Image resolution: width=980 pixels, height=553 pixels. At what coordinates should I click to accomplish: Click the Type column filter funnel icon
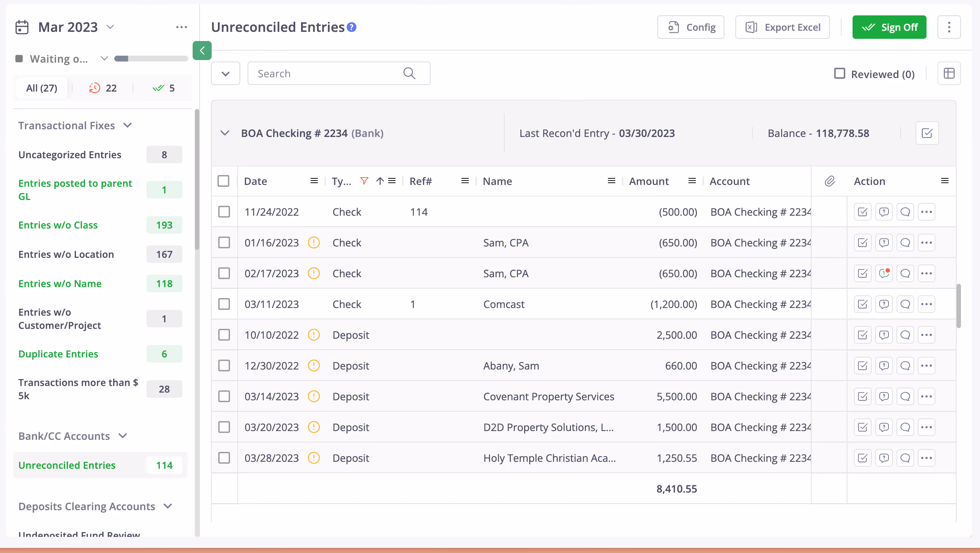[x=364, y=181]
